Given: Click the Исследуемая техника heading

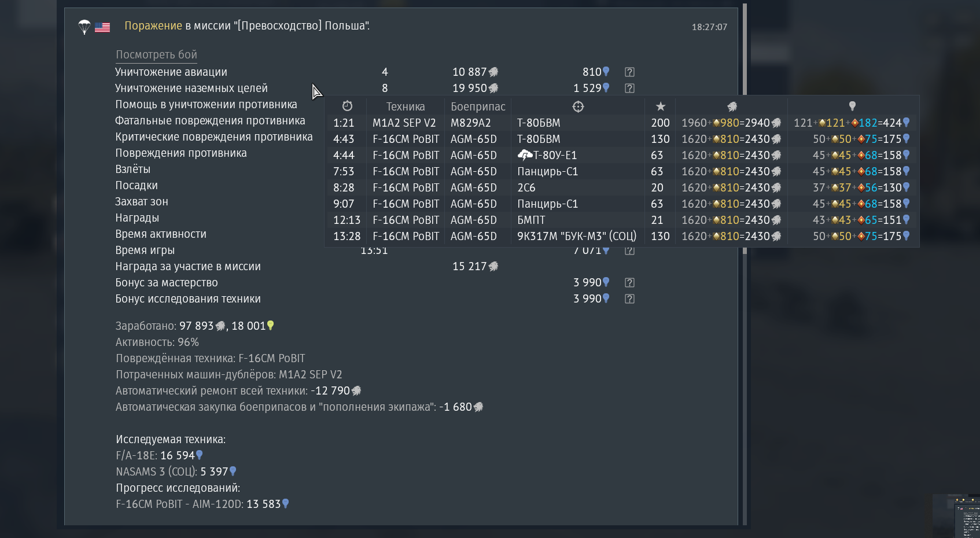Looking at the screenshot, I should pos(171,440).
